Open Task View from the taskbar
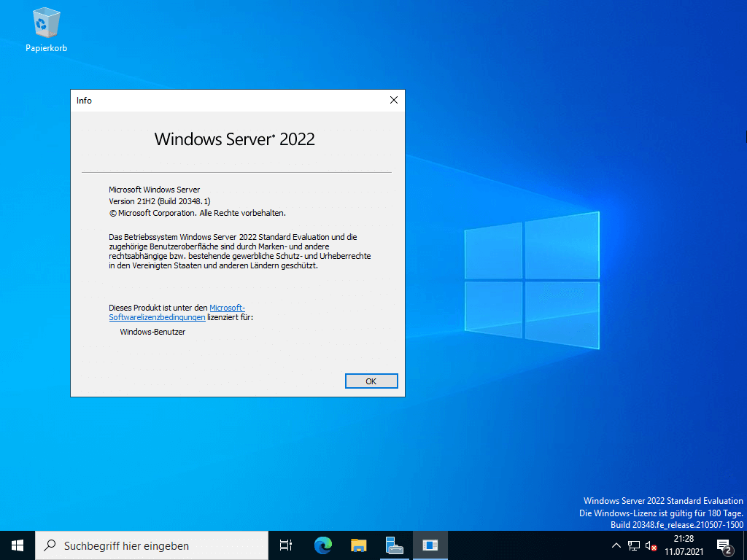Viewport: 747px width, 560px height. click(286, 545)
